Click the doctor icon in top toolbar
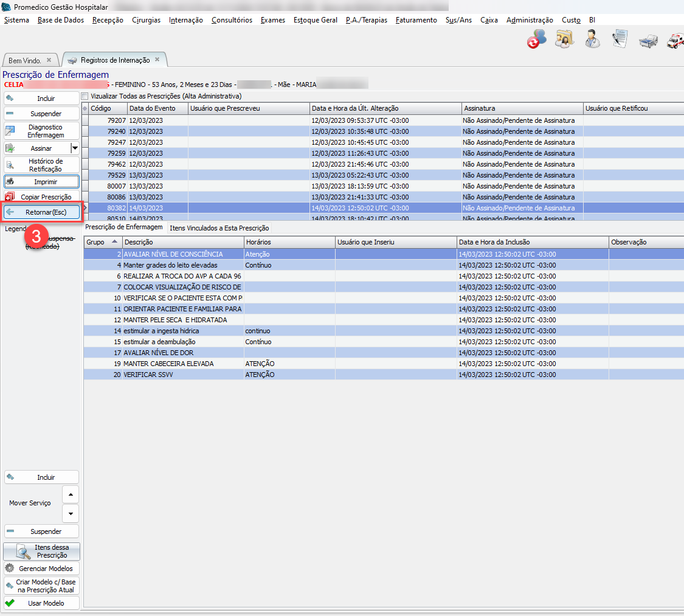 (x=593, y=39)
